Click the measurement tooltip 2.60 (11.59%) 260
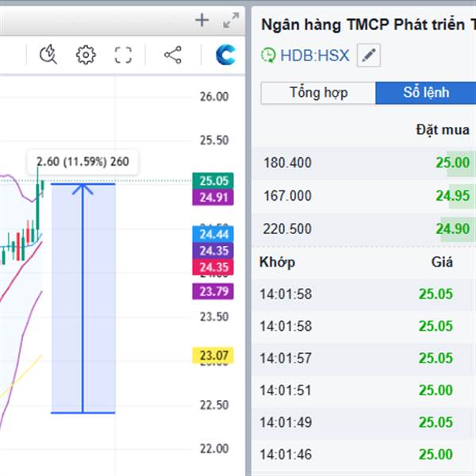Image resolution: width=476 pixels, height=476 pixels. click(83, 162)
